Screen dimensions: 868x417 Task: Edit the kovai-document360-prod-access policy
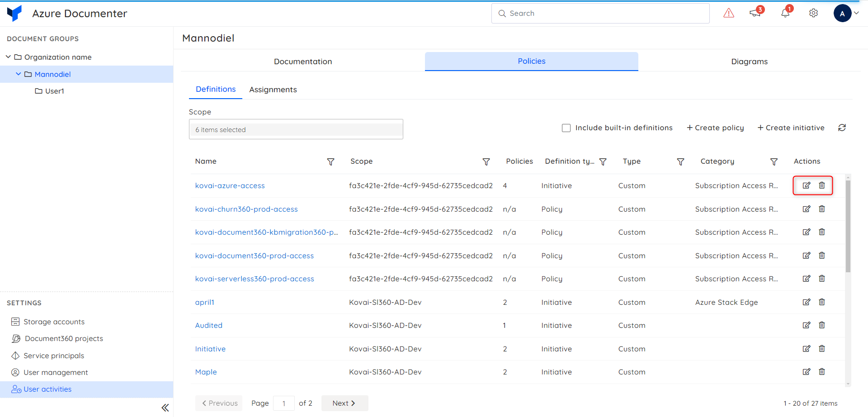[x=807, y=256]
